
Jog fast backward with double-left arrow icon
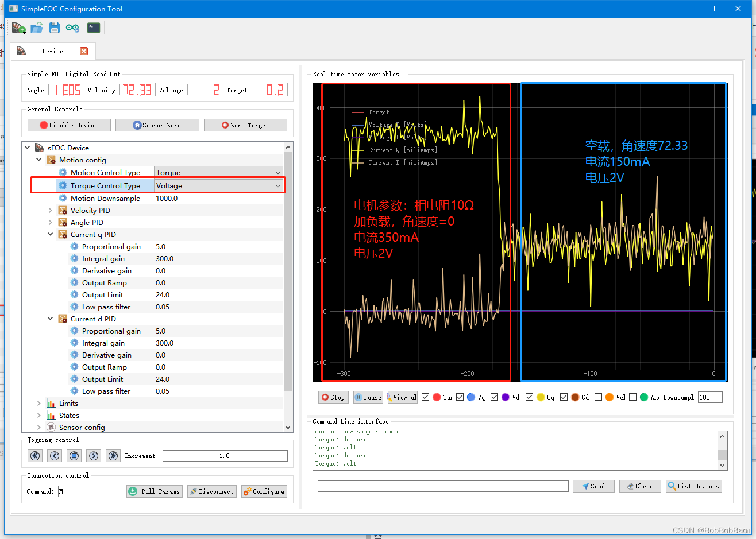[35, 456]
